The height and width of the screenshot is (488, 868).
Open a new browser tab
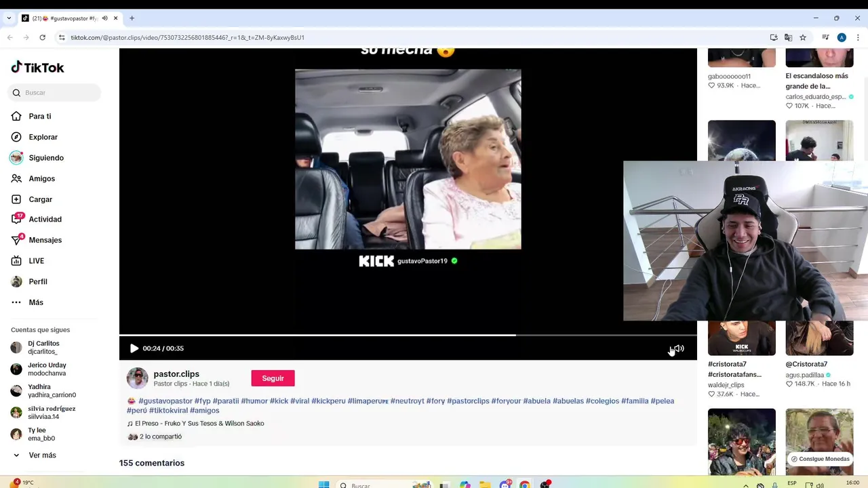click(132, 18)
